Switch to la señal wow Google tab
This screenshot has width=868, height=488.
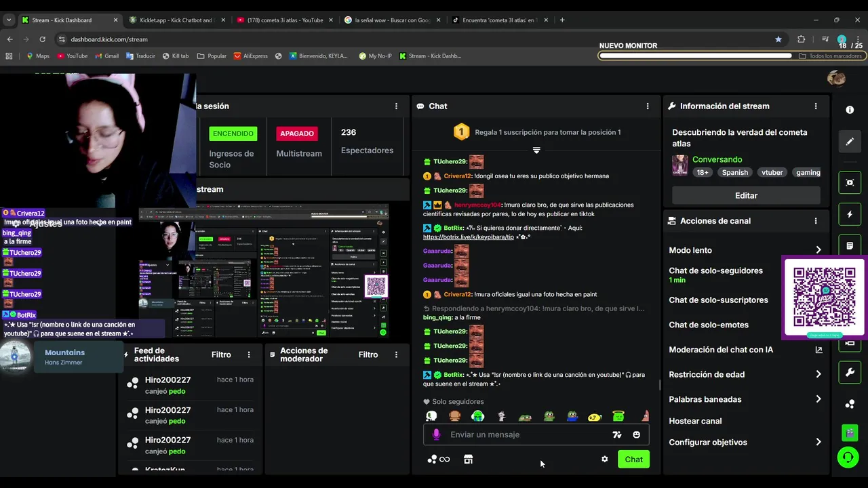click(x=393, y=20)
